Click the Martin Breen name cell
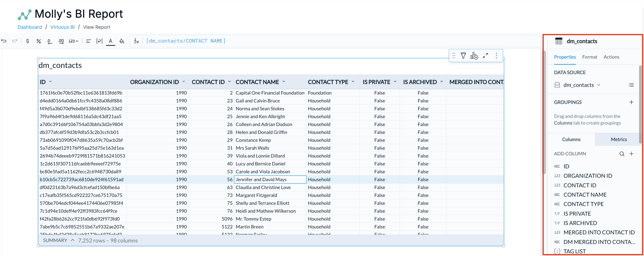The height and width of the screenshot is (256, 644). click(270, 227)
